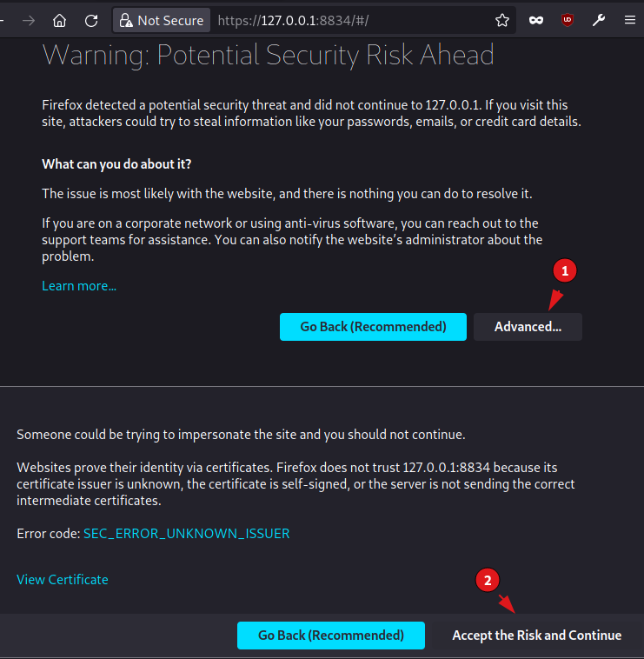
Task: Open the mask extension icon
Action: click(x=535, y=20)
